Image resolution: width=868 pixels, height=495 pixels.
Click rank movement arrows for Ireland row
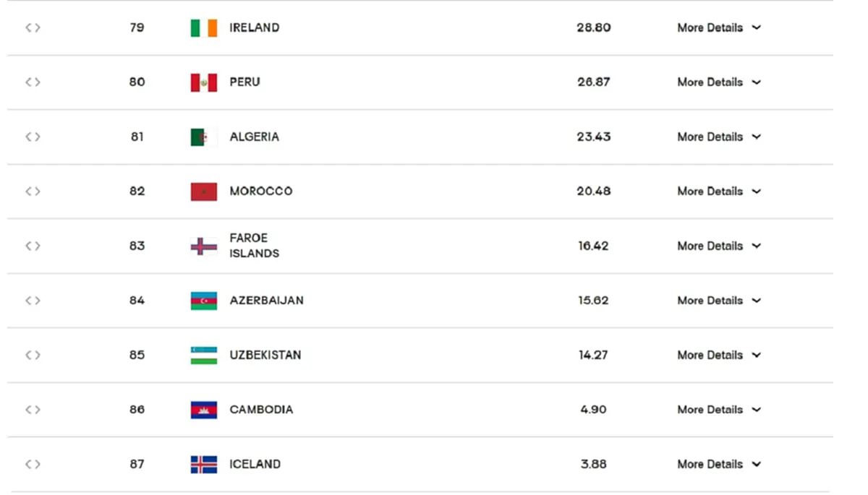pos(33,28)
